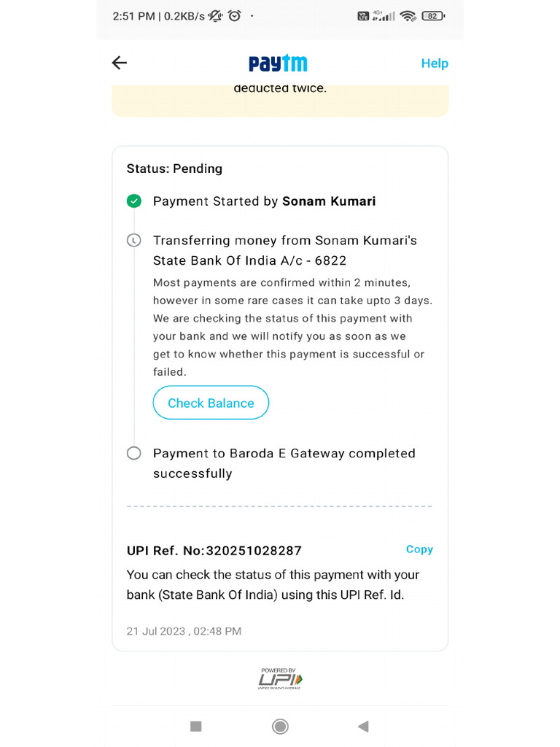This screenshot has height=747, width=560.
Task: Tap the UPI Ref. No 320251028287 text
Action: tap(214, 551)
